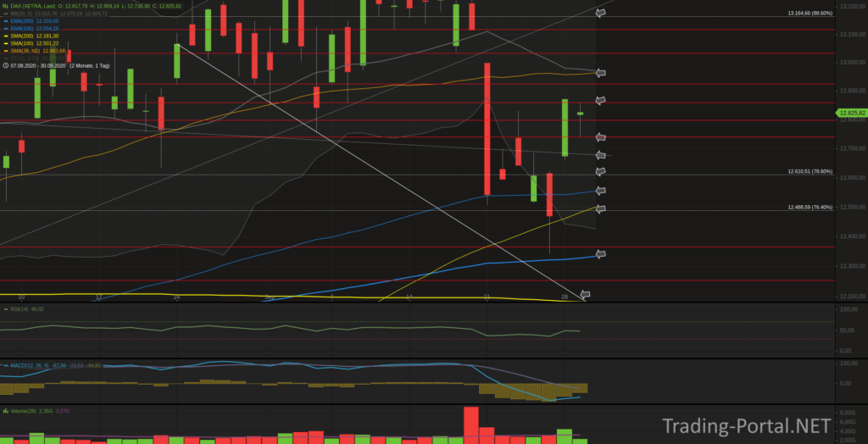Viewport: 868px width, 444px height.
Task: Click the green marker beside RSI(14)
Action: 6,309
